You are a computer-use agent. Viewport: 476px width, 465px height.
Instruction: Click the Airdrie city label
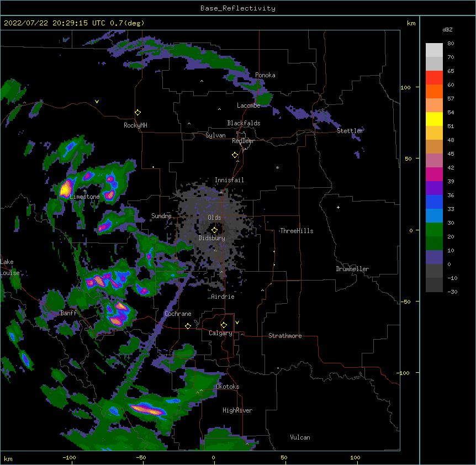[223, 297]
